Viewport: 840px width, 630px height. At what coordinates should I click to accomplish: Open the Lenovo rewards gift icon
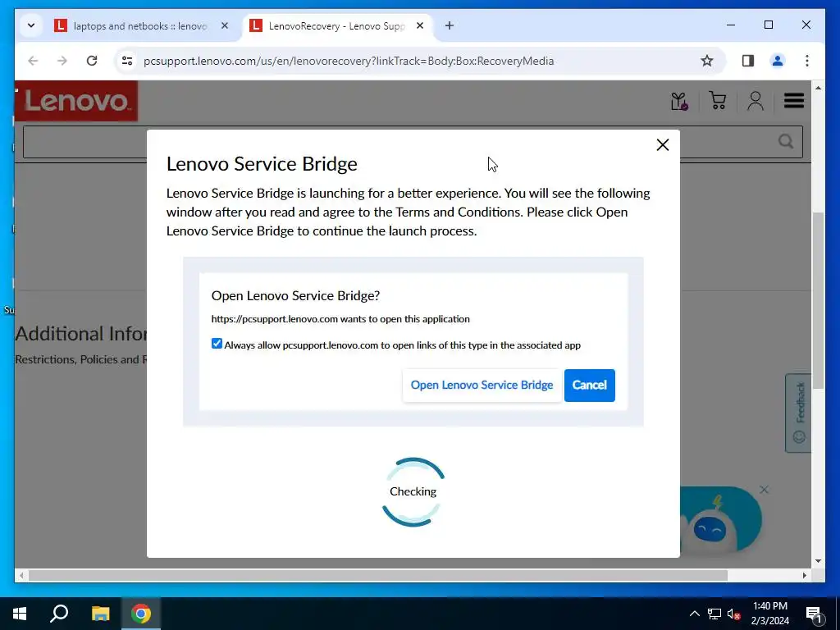pyautogui.click(x=679, y=101)
